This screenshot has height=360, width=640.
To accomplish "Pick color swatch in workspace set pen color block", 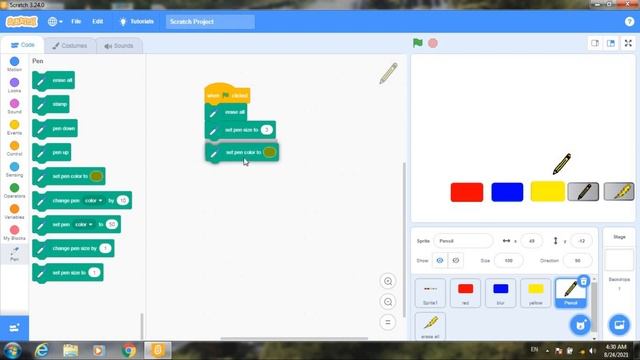I will point(270,152).
